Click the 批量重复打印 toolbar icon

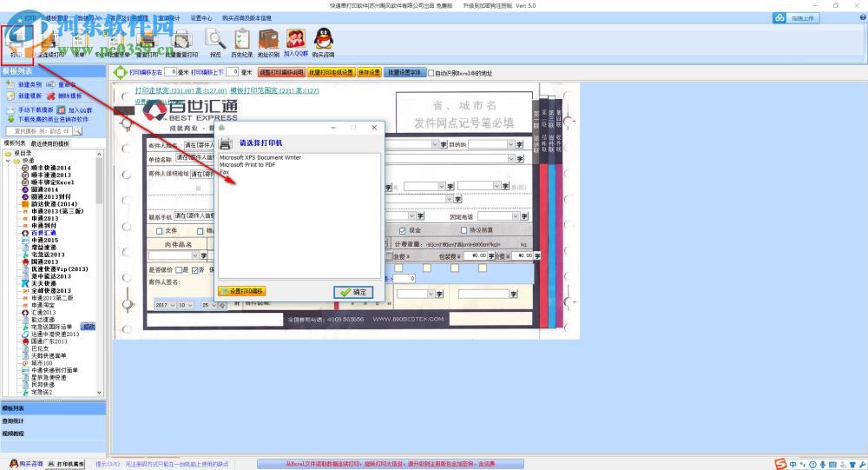[x=181, y=43]
